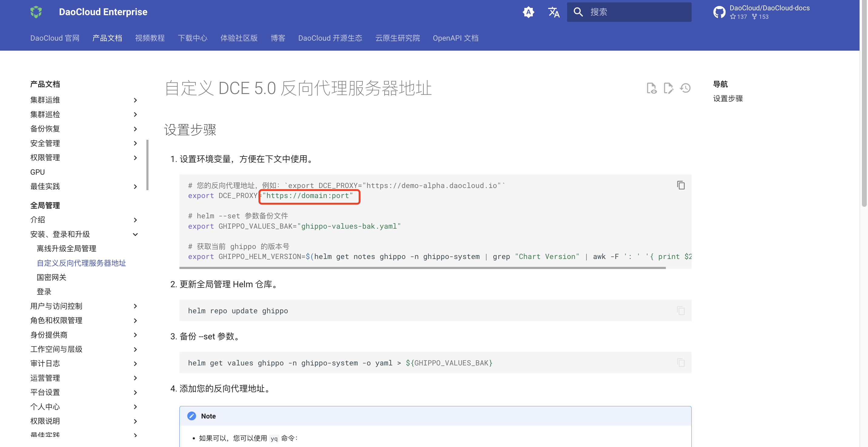
Task: Open the 博客 tab
Action: pyautogui.click(x=278, y=38)
